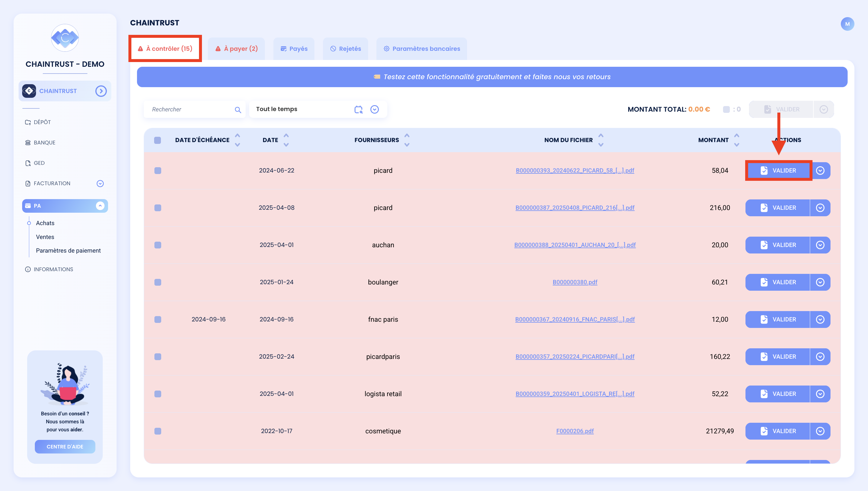Check the boulanger row checkbox
This screenshot has height=491, width=868.
(158, 282)
